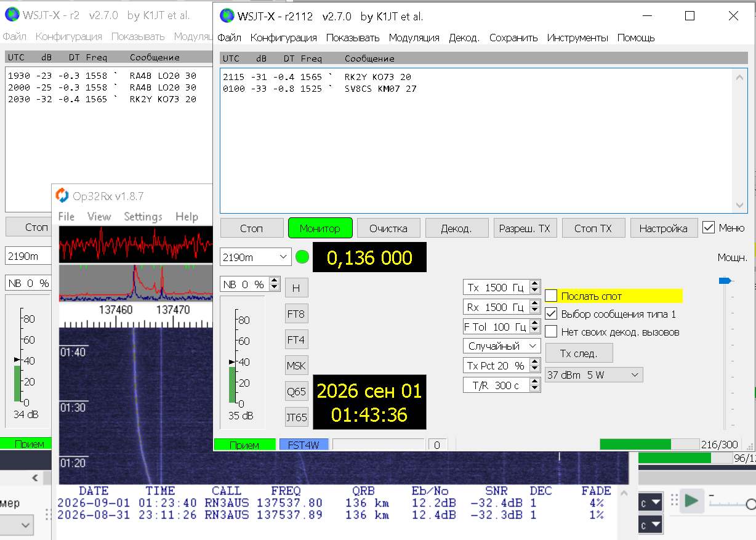Click the Очистка button
The image size is (756, 540).
tap(388, 228)
